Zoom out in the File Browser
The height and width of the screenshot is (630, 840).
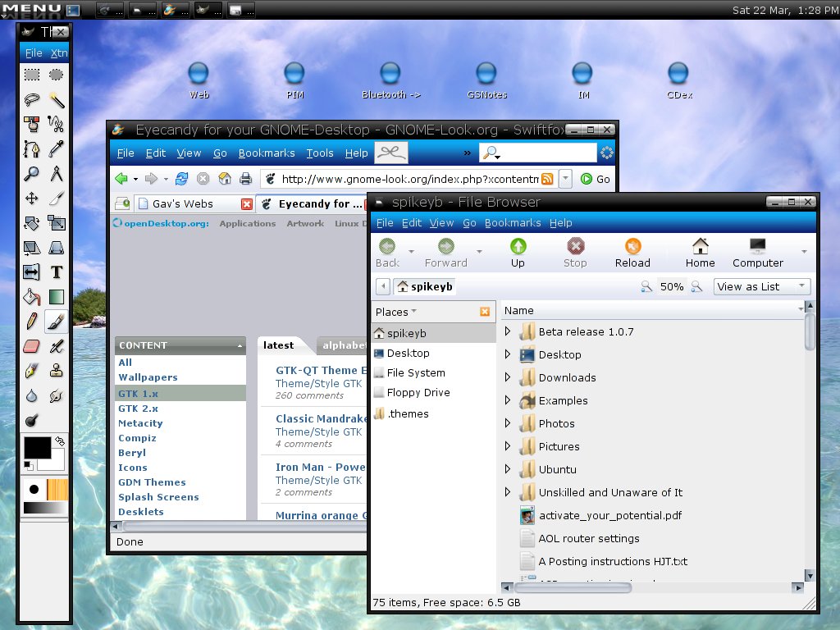646,286
